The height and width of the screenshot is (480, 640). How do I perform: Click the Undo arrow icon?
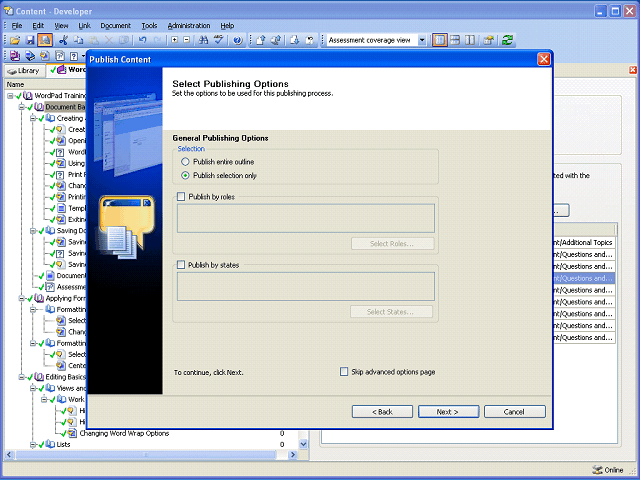[x=142, y=40]
